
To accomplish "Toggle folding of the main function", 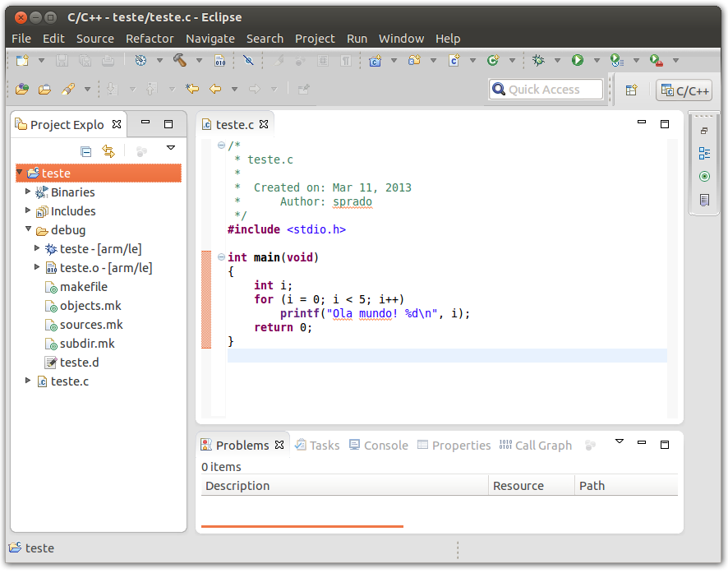I will pyautogui.click(x=222, y=256).
